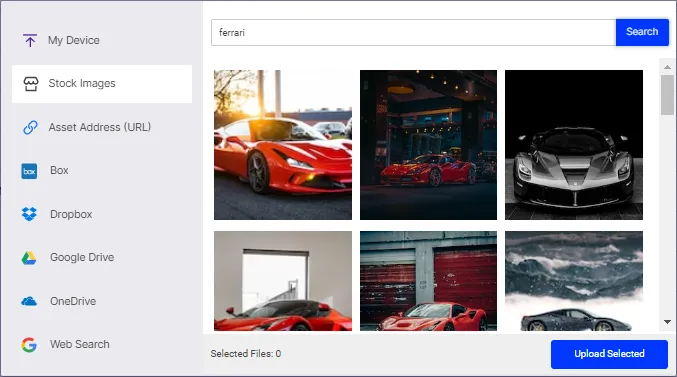Select the black-and-white LaFerrari front photo
677x377 pixels.
click(x=574, y=145)
